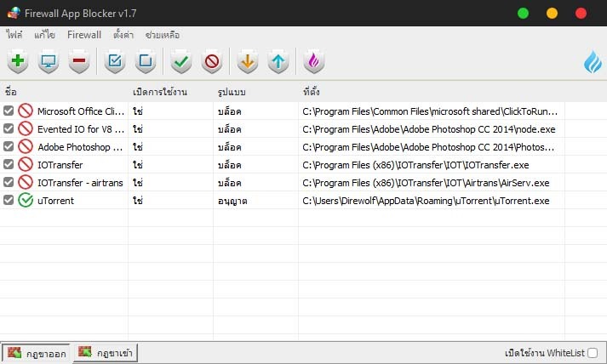Open the ช่วยเหลือ menu
This screenshot has width=607, height=364.
(163, 35)
